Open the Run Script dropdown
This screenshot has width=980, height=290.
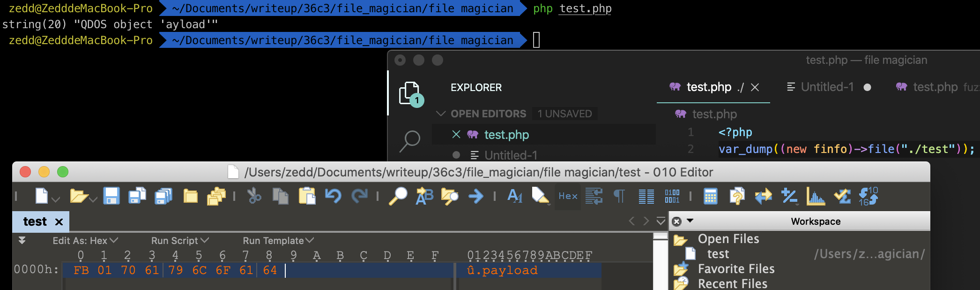click(180, 240)
